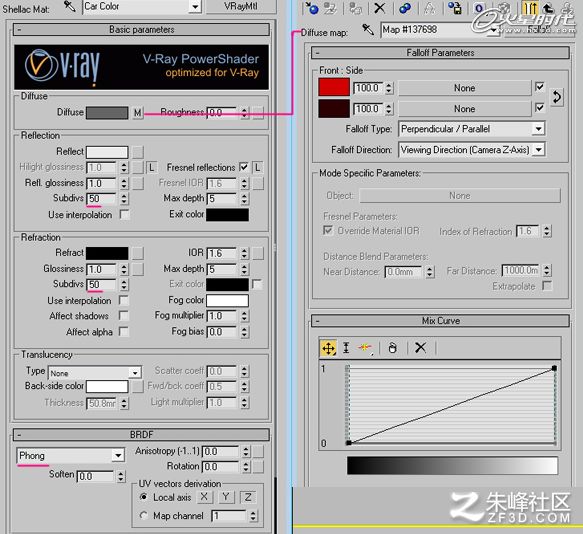Click Fog multiplier input field

pos(222,316)
